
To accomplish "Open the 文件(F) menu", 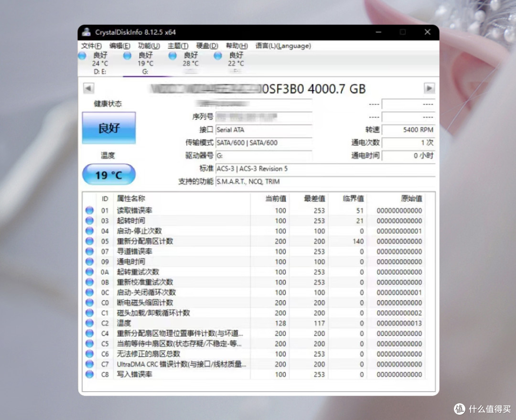I will 91,46.
